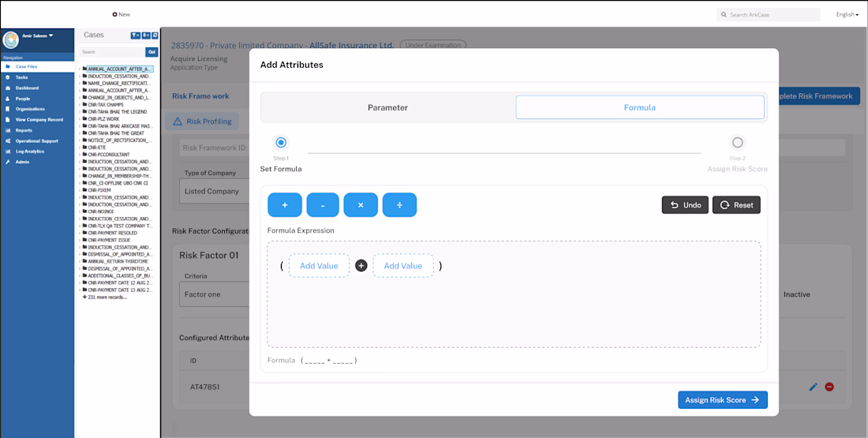The image size is (868, 438).
Task: Click the Add Value slot before the plus
Action: tap(319, 266)
